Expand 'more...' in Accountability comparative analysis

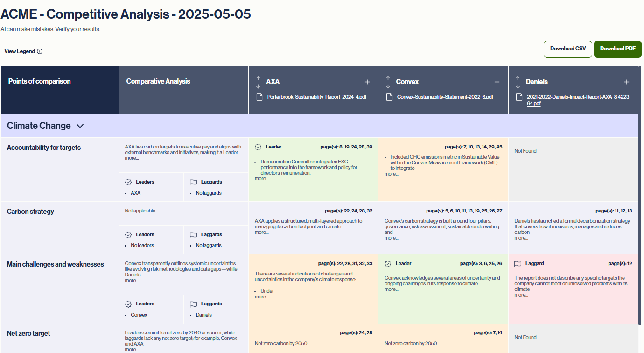point(132,158)
